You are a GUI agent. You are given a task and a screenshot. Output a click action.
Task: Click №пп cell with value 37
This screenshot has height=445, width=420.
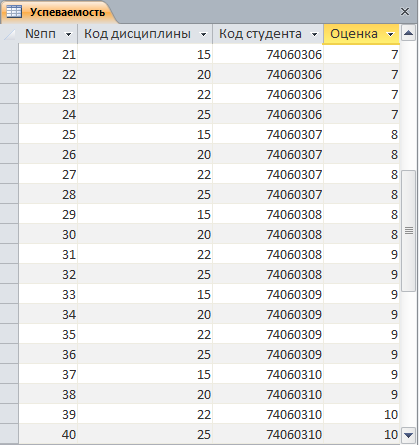tap(48, 374)
